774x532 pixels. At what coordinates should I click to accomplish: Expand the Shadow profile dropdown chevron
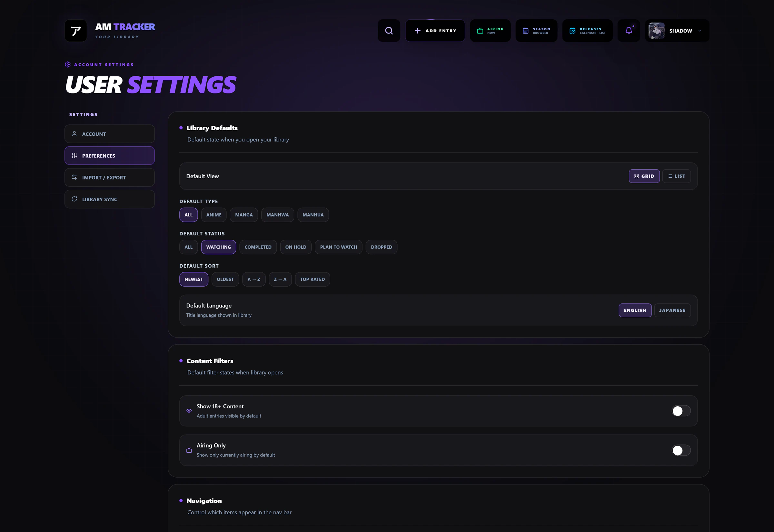pyautogui.click(x=700, y=31)
